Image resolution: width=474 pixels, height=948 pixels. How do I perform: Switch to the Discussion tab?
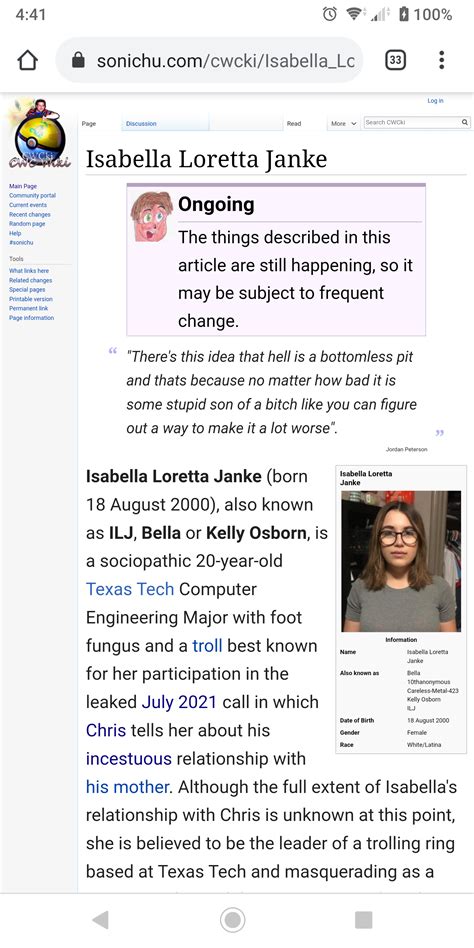[141, 123]
